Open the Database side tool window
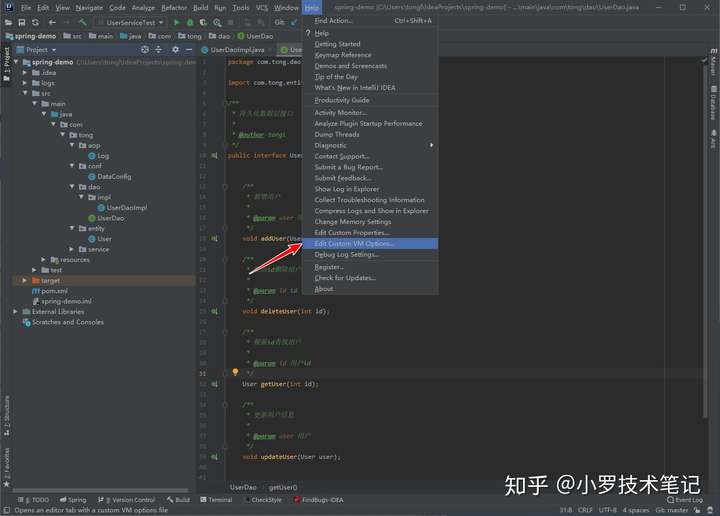Screen dimensions: 720x516 tap(713, 103)
